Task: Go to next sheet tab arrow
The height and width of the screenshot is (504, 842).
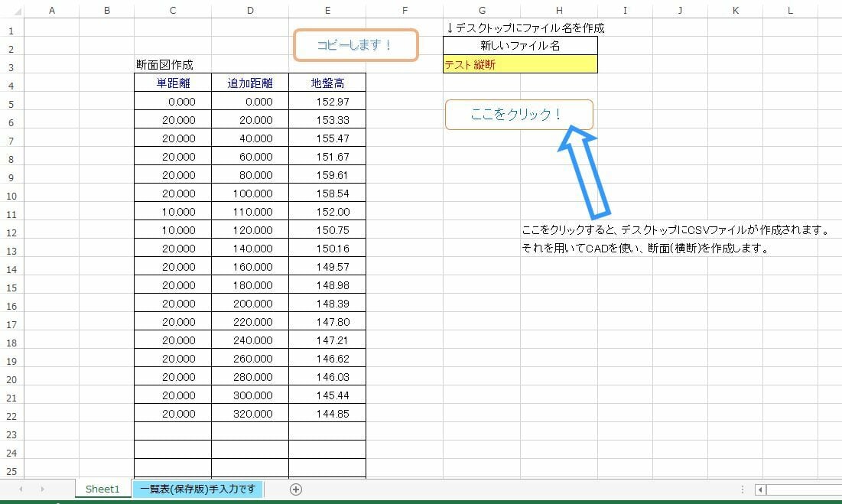Action: 42,489
